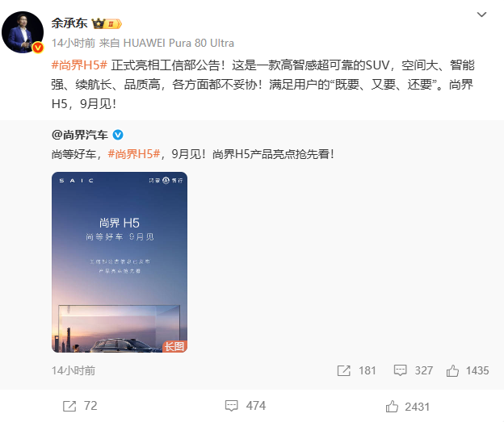Image resolution: width=504 pixels, height=422 pixels.
Task: Open the @尚界汽车 account link
Action: pyautogui.click(x=80, y=135)
